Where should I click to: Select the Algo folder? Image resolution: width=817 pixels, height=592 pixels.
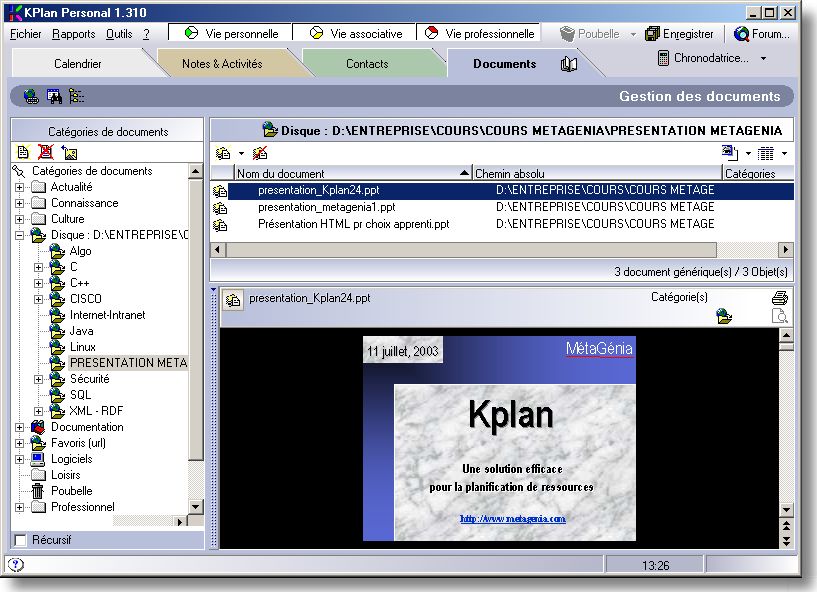pos(80,251)
